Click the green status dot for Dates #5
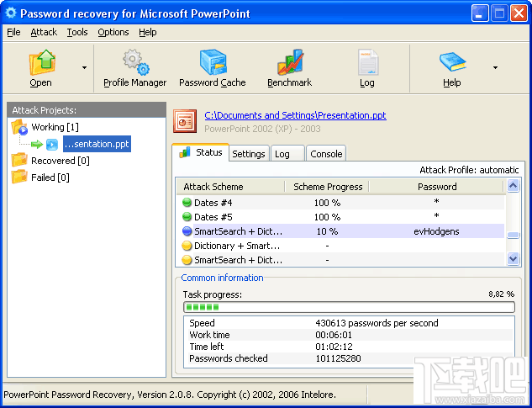The image size is (532, 408). click(x=187, y=217)
